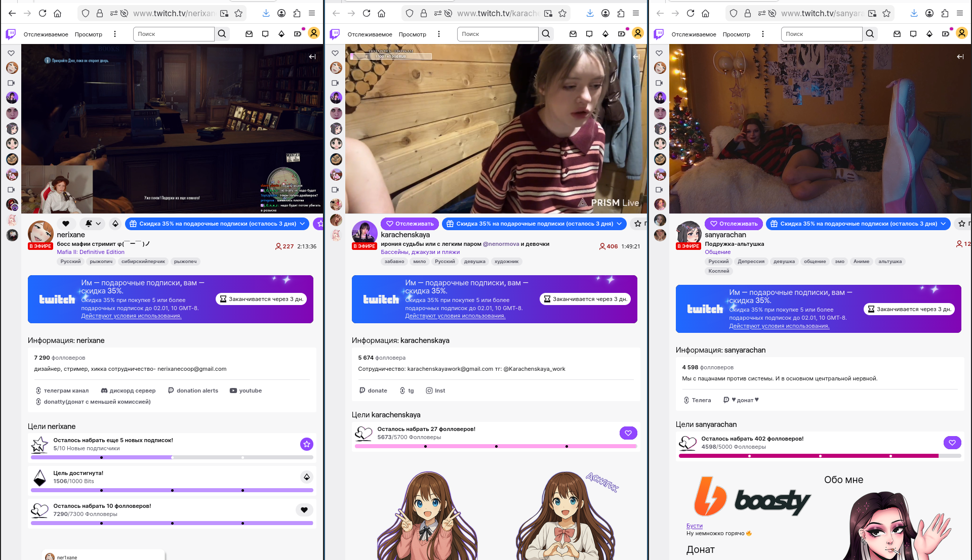Collapse chat arrow on nerixane video player

[x=312, y=57]
